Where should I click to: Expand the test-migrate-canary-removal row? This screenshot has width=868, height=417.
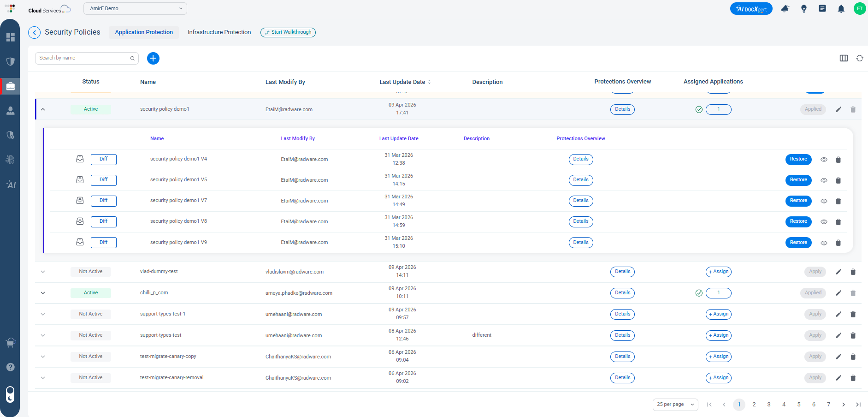pyautogui.click(x=43, y=378)
